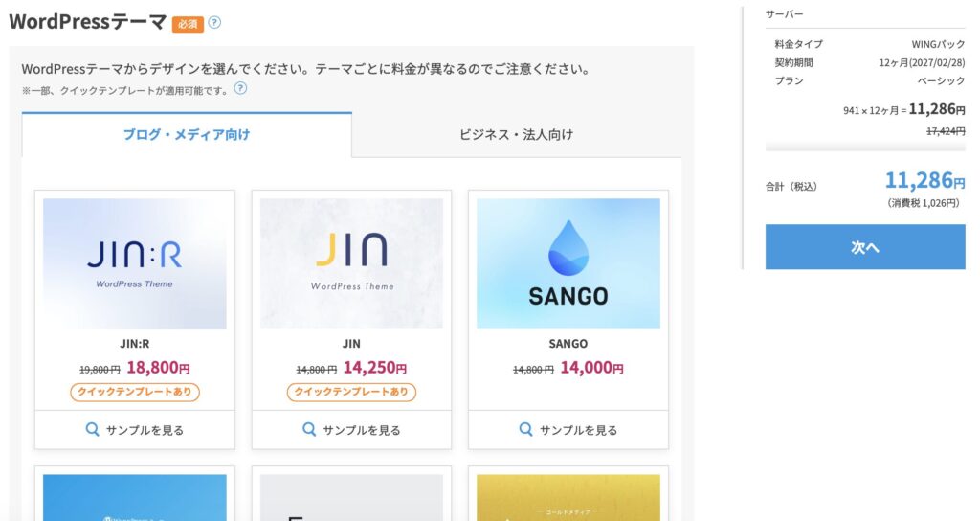The image size is (980, 521).
Task: Open サンプルを見る for SANGO
Action: [x=568, y=430]
